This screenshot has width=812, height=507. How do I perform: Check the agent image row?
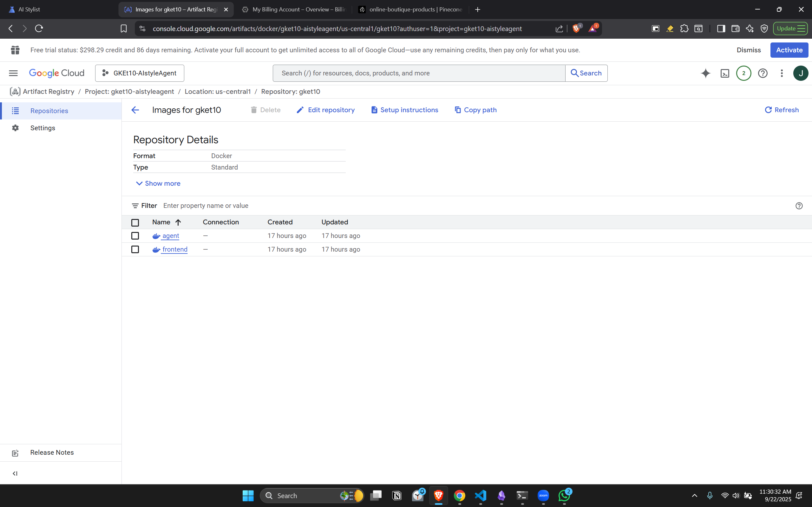pos(135,236)
